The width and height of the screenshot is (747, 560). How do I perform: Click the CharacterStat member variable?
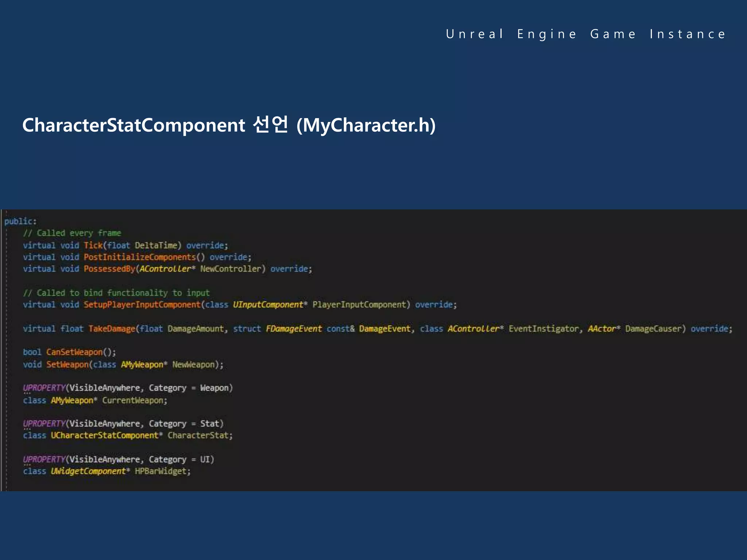click(x=198, y=435)
